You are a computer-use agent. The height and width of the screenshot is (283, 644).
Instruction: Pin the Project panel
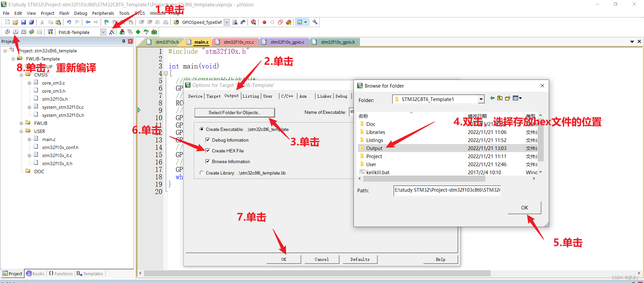(x=123, y=41)
